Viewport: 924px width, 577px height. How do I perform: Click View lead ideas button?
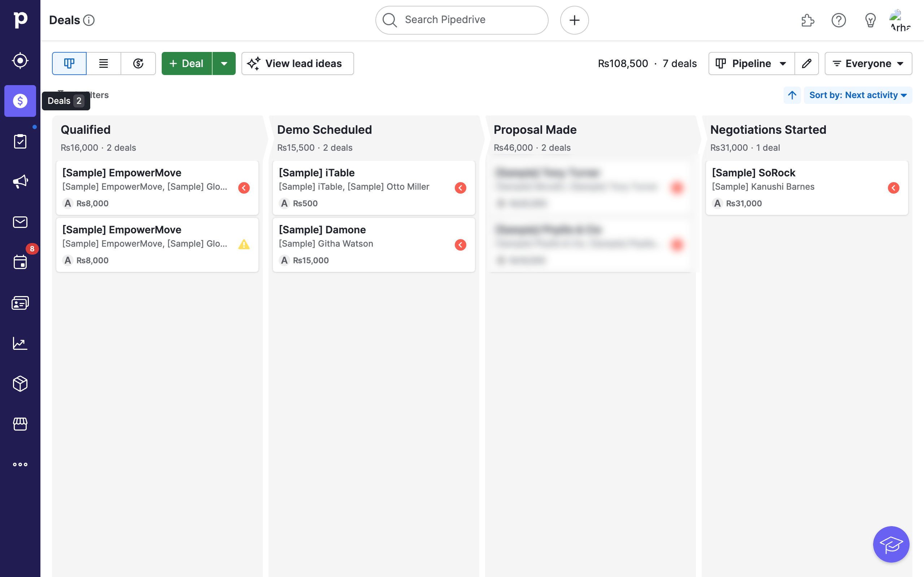coord(297,63)
